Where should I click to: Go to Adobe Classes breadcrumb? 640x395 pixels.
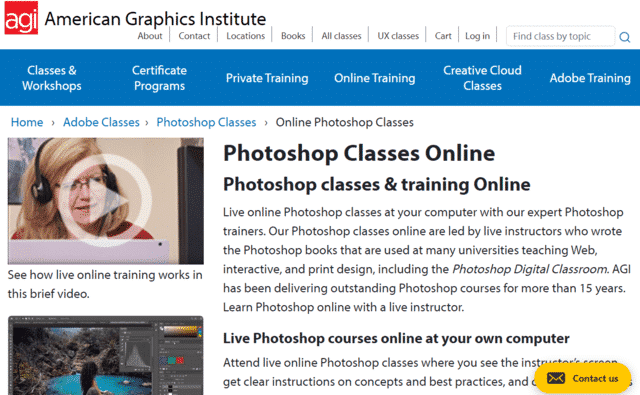coord(101,122)
